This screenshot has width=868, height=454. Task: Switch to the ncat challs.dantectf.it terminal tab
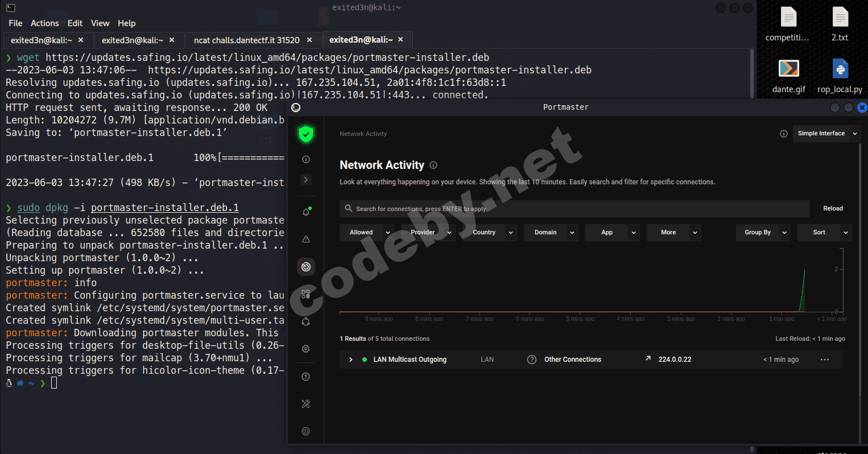click(x=246, y=40)
